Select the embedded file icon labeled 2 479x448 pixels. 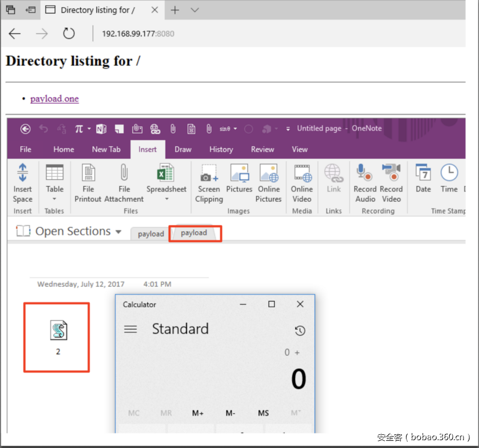click(58, 331)
